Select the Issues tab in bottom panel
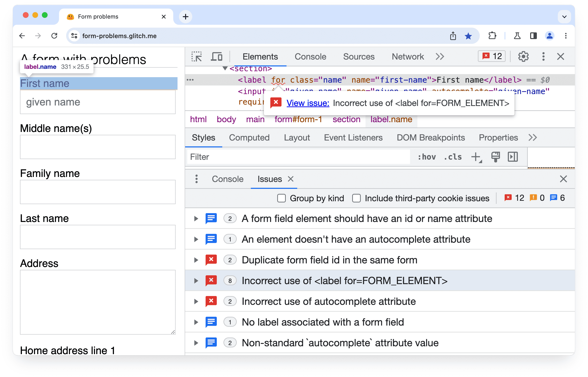 [x=269, y=179]
